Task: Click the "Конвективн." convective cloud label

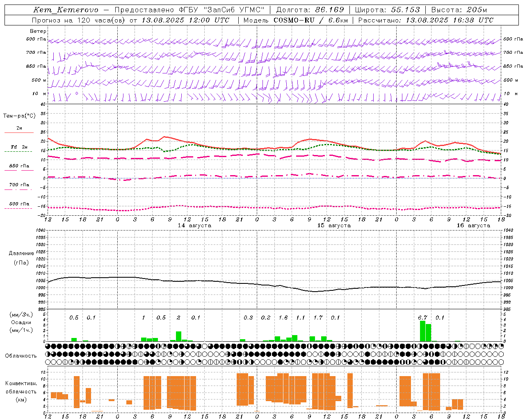Action: tap(21, 383)
